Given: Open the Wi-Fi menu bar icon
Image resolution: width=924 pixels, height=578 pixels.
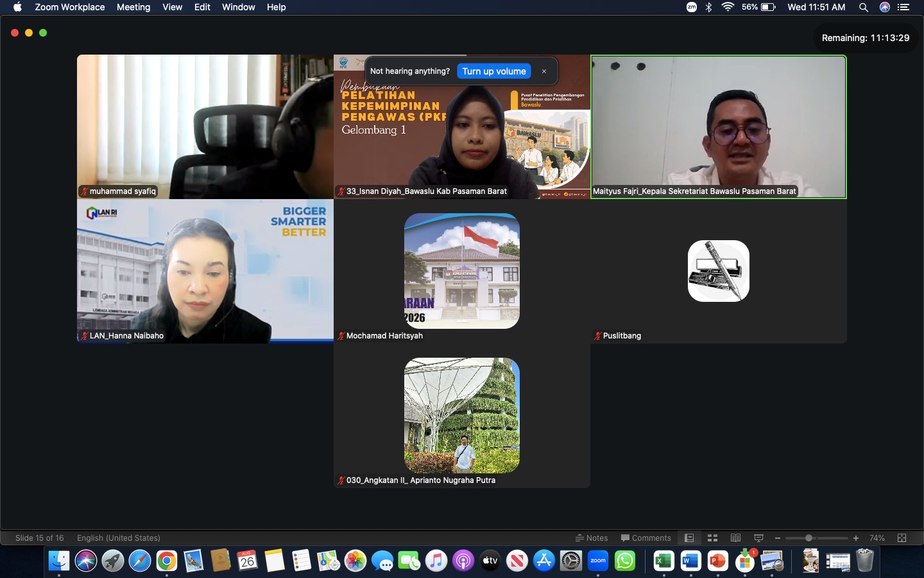Looking at the screenshot, I should click(728, 7).
